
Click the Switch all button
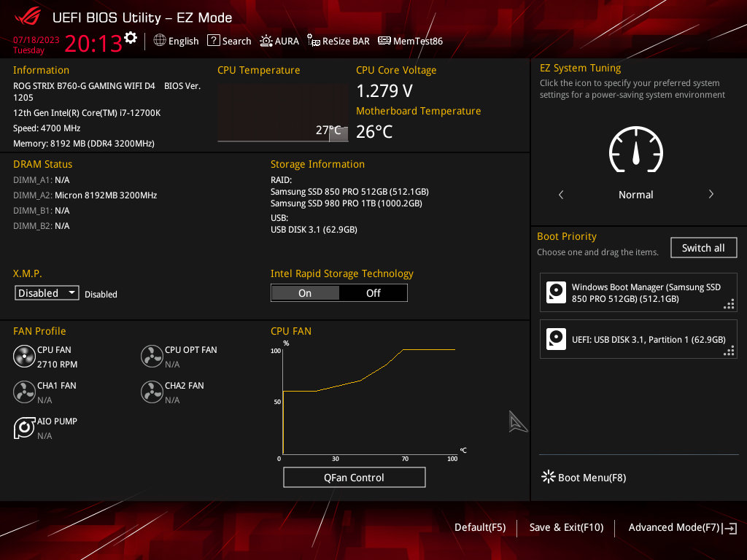(x=703, y=248)
